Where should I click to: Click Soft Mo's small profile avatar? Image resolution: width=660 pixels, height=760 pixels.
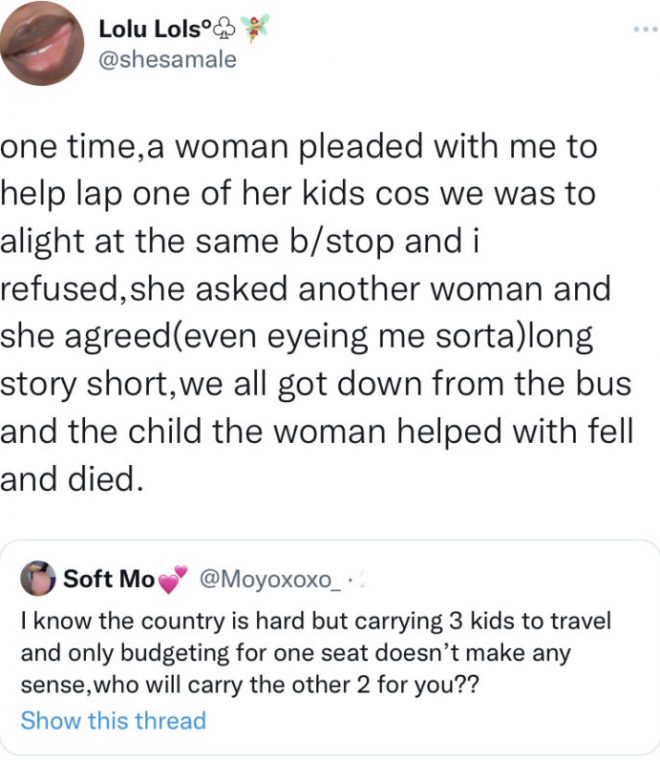click(37, 579)
